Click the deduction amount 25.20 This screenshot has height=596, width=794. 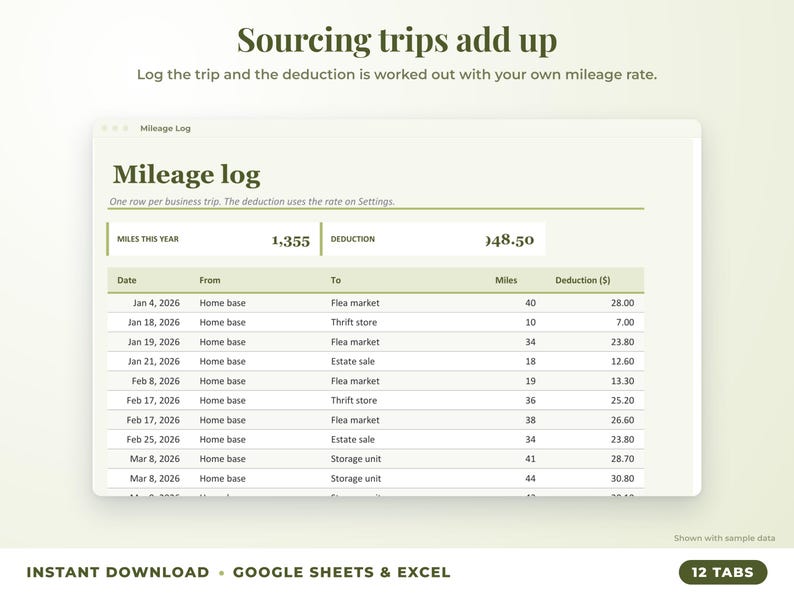click(x=622, y=400)
